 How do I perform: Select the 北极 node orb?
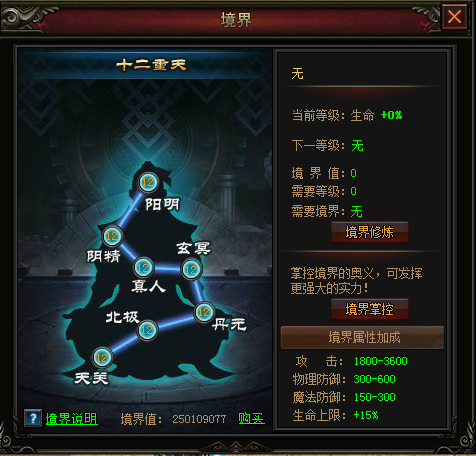tap(147, 330)
